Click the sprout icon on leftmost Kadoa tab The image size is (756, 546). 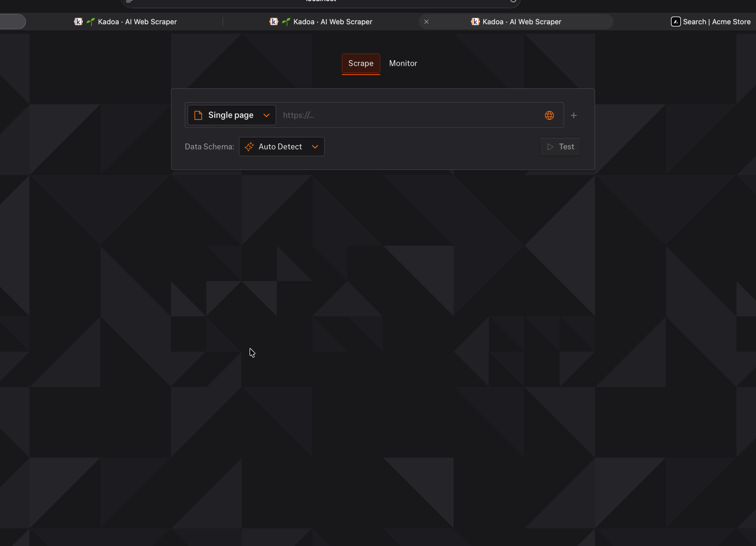click(91, 22)
